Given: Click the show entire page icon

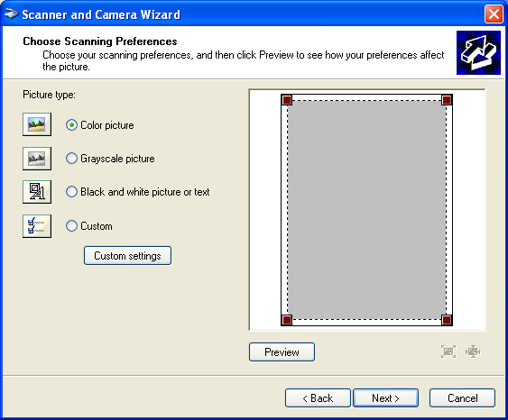Looking at the screenshot, I should coord(473,352).
